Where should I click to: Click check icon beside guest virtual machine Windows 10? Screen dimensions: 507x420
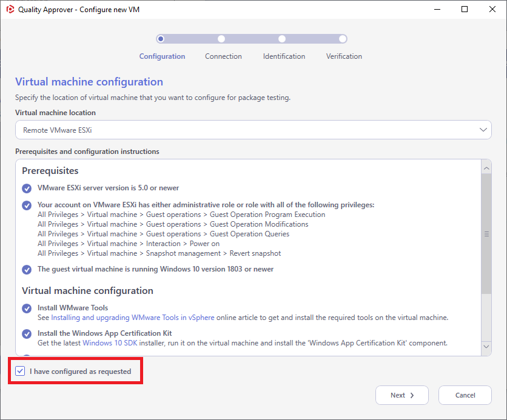[27, 270]
